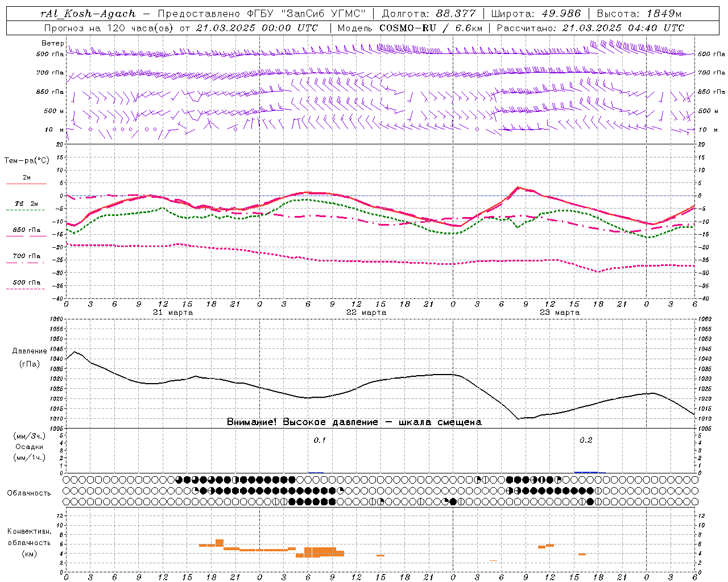Select the 850 гПа temperature legend entry
728x582 pixels.
(27, 230)
